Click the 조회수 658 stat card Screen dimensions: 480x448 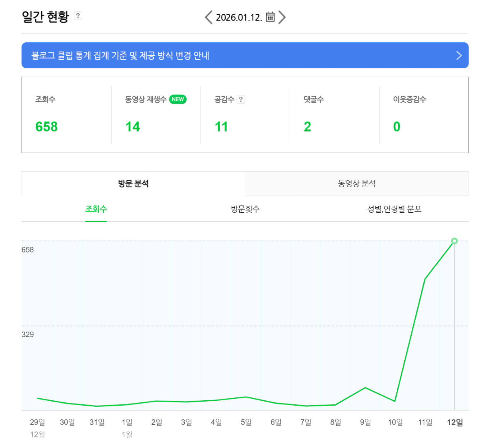pyautogui.click(x=47, y=126)
